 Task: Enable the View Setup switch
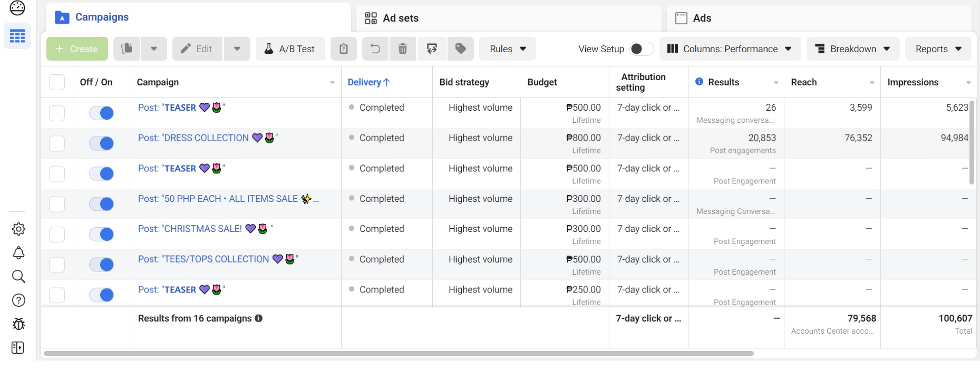coord(641,49)
